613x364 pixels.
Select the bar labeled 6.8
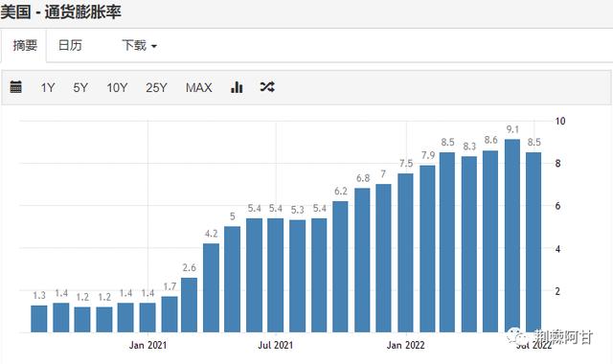pyautogui.click(x=362, y=260)
